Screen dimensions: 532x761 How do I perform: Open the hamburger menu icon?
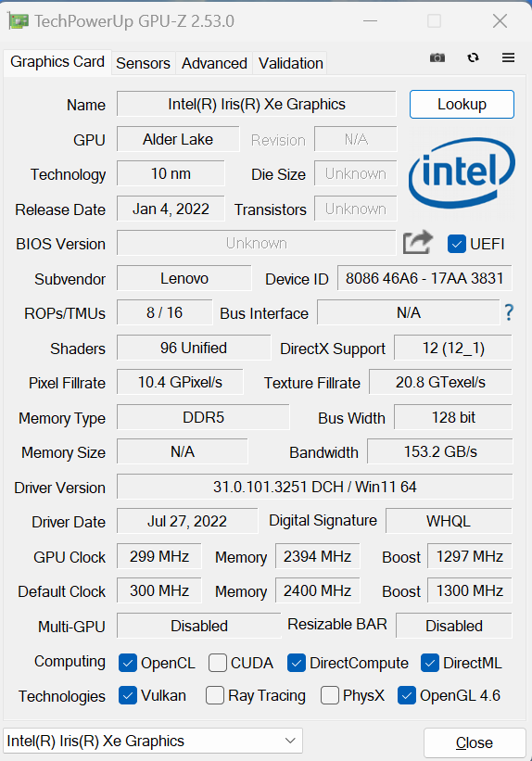(508, 57)
